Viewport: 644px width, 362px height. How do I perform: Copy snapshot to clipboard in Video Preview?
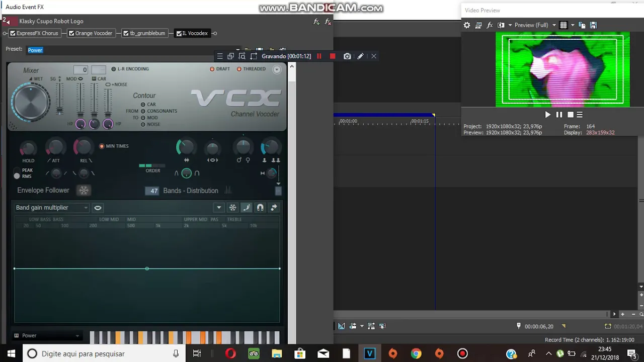coord(582,25)
